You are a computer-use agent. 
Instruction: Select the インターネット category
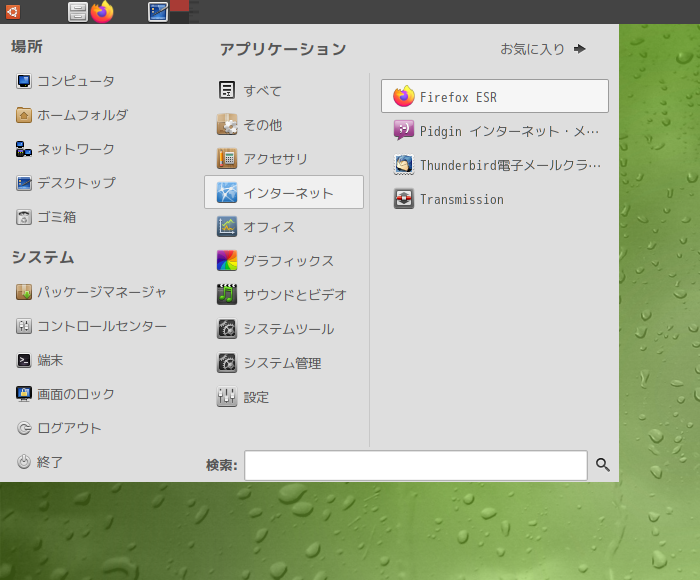[x=284, y=192]
